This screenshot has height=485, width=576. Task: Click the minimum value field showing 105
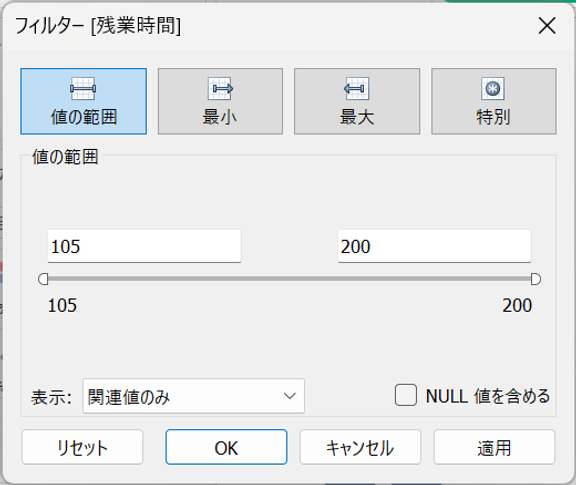point(144,246)
